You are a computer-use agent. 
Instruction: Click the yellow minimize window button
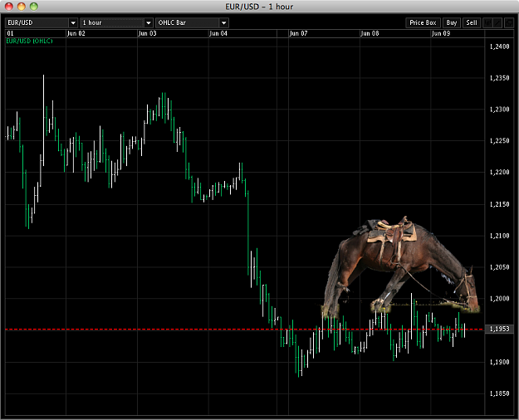pyautogui.click(x=22, y=7)
